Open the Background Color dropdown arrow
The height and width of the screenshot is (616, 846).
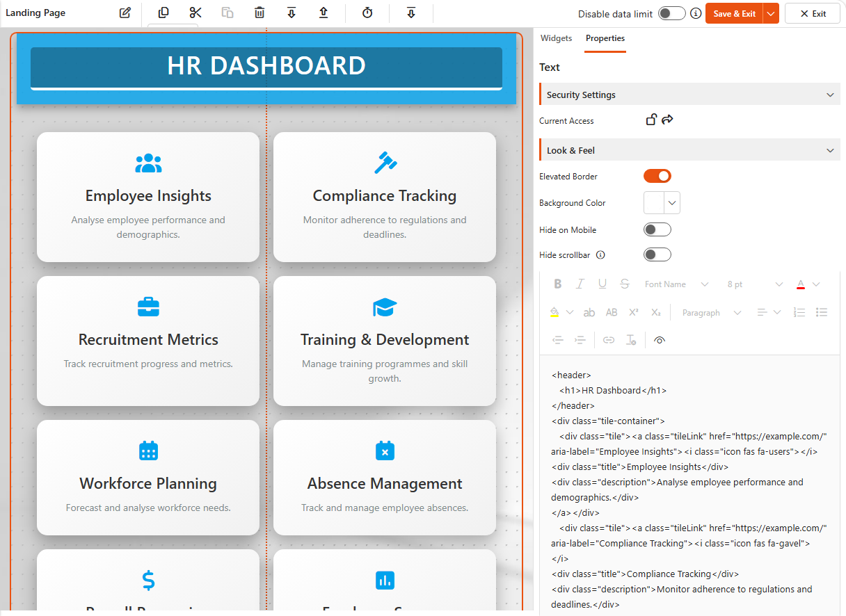point(672,203)
